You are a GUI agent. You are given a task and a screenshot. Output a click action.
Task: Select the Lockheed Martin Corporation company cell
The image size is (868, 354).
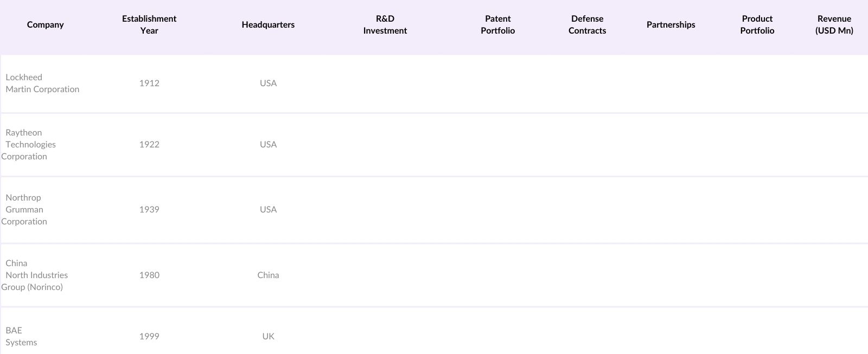[42, 83]
